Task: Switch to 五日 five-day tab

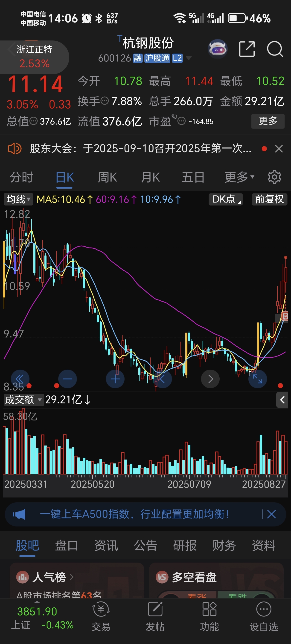Action: coord(193,177)
